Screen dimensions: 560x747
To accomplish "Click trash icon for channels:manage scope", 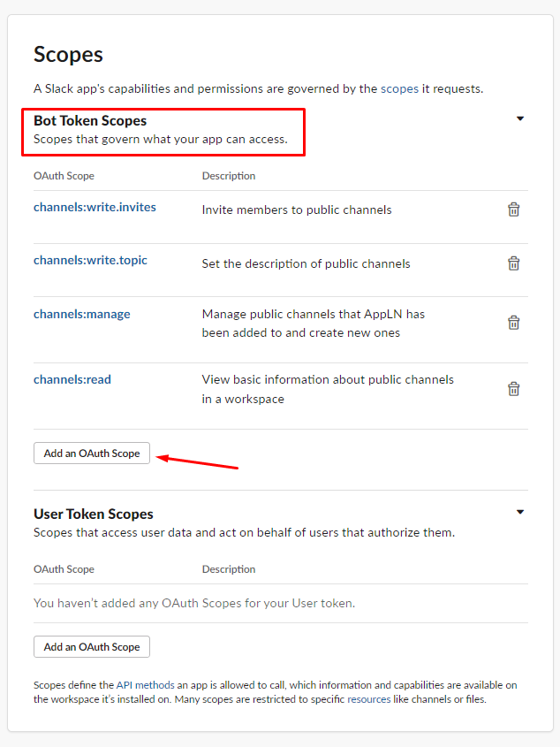I will point(513,323).
